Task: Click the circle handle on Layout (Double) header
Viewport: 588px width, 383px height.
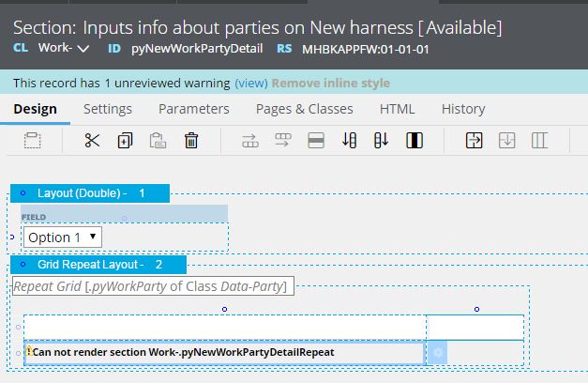Action: click(x=23, y=193)
